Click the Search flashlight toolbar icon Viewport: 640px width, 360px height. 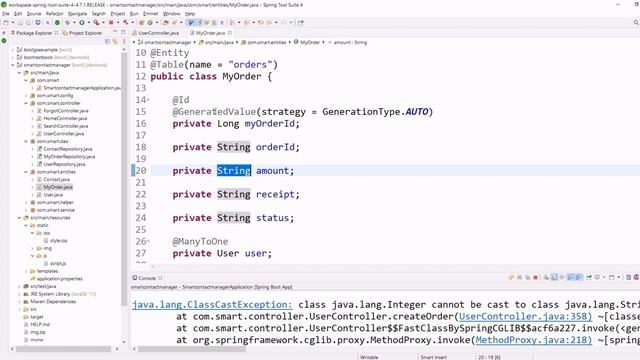174,22
